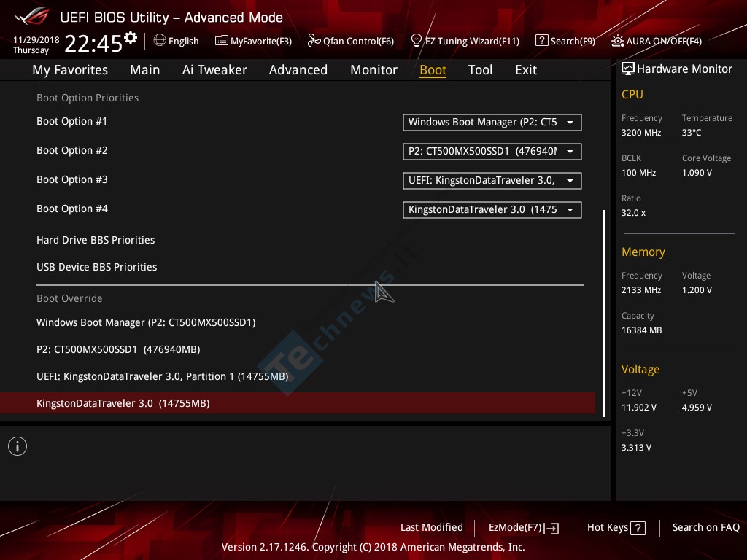Click the ROG logo icon
Viewport: 747px width, 560px height.
31,16
